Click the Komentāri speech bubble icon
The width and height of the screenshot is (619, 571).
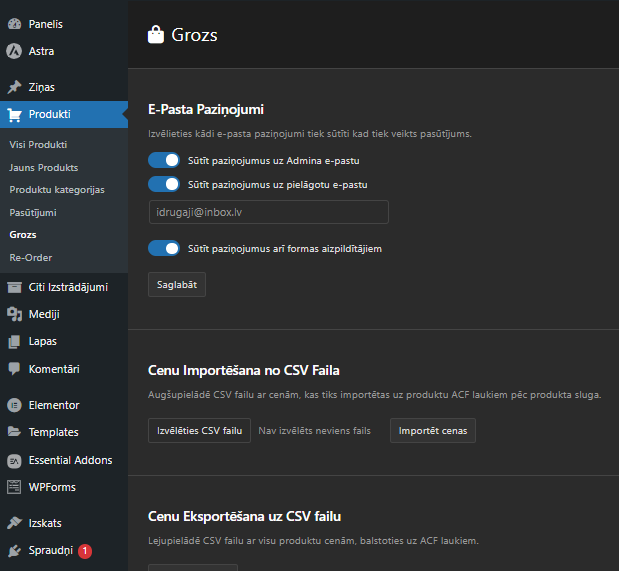point(15,369)
